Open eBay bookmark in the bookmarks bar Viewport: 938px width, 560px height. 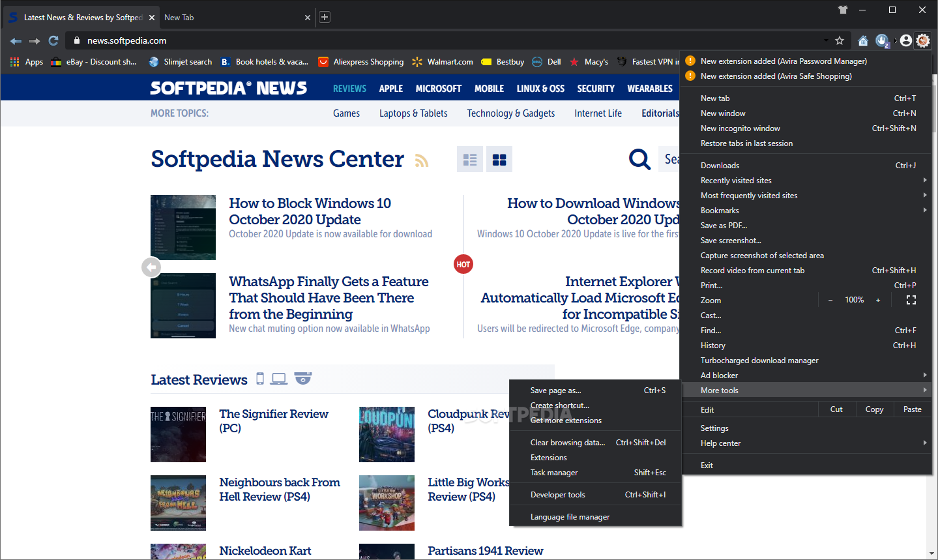94,62
